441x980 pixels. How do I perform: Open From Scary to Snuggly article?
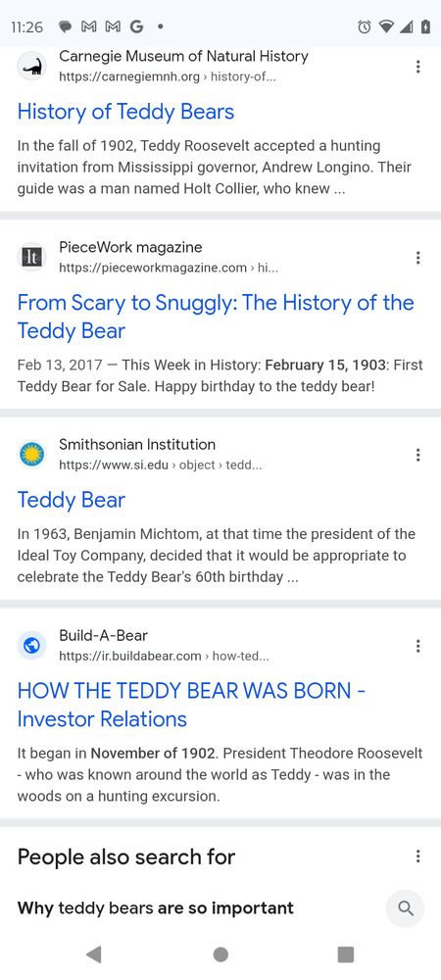(216, 317)
